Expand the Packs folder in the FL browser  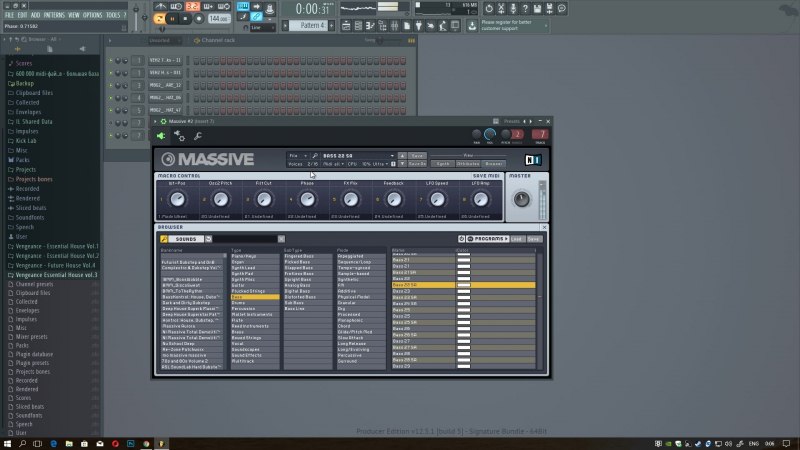pyautogui.click(x=22, y=160)
